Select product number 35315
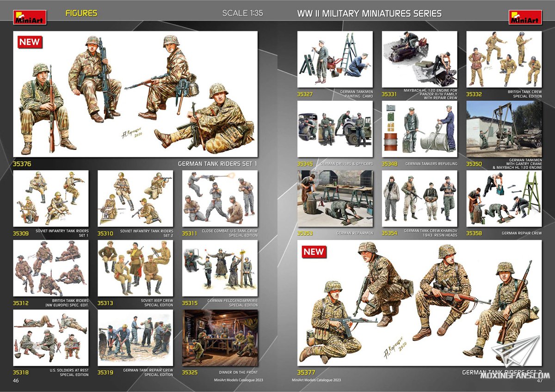 [190, 303]
